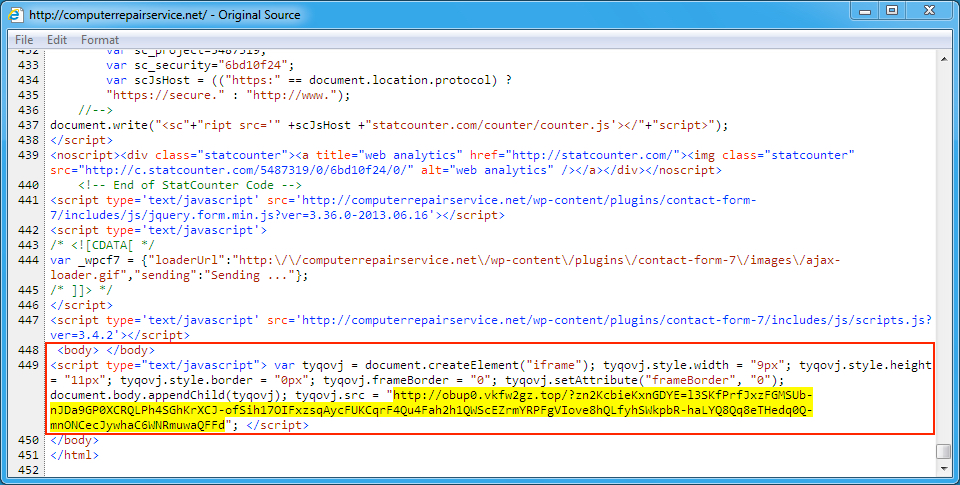Screen dimensions: 960x485
Task: Open the File menu
Action: click(x=24, y=40)
